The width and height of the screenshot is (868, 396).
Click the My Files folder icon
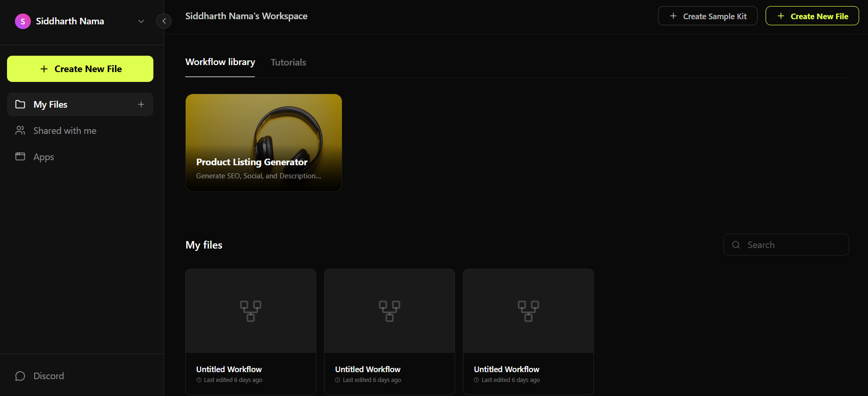[x=20, y=104]
